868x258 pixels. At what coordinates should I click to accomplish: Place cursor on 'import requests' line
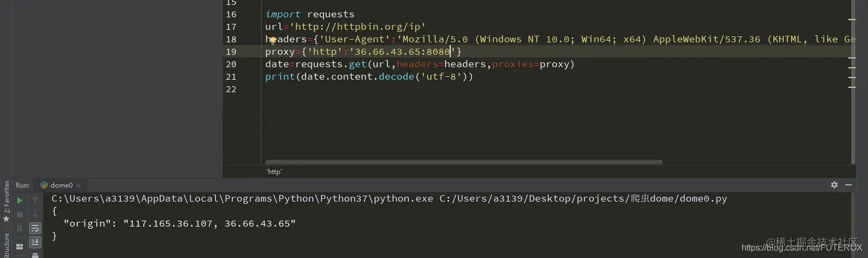pos(310,14)
